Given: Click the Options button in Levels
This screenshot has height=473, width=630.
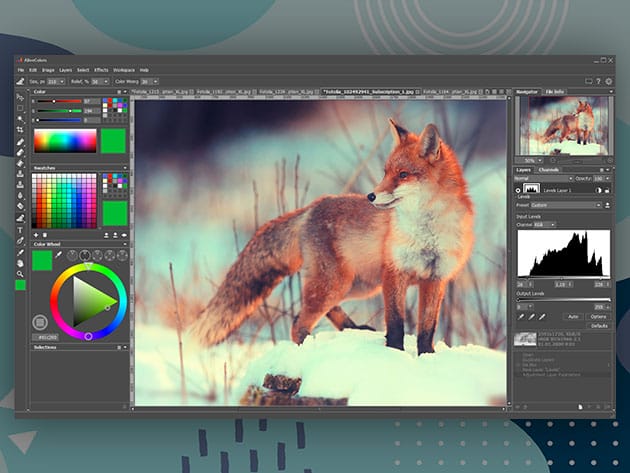Looking at the screenshot, I should (x=598, y=316).
